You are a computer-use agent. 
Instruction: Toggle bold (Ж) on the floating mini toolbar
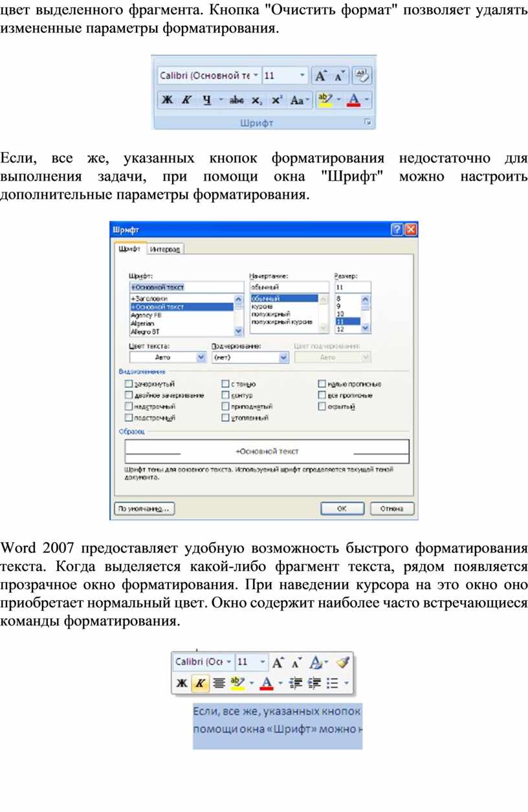tap(182, 682)
